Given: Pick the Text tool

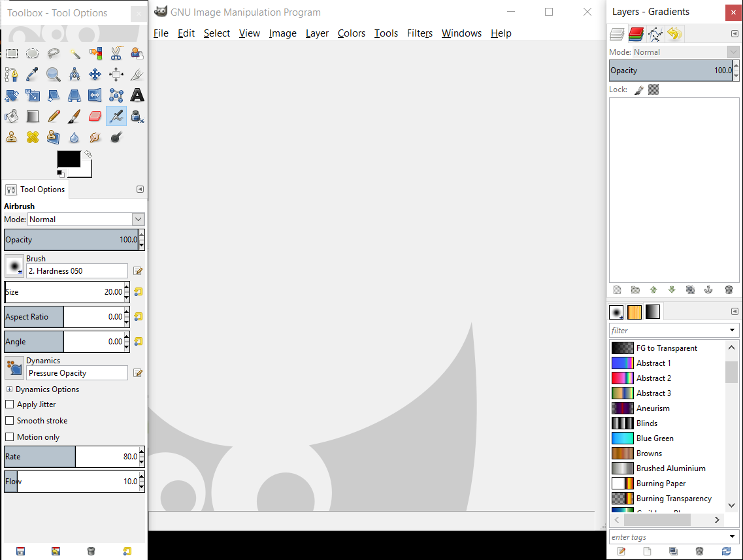Looking at the screenshot, I should 137,95.
